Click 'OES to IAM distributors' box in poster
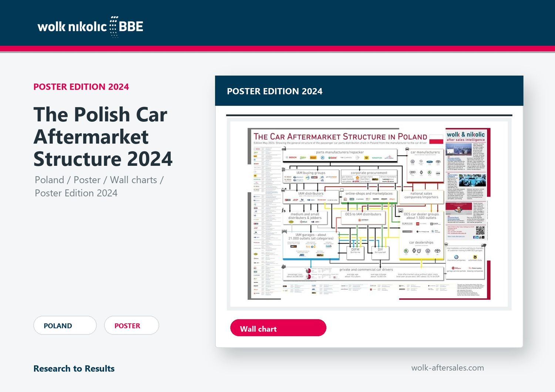The image size is (555, 392). (363, 218)
